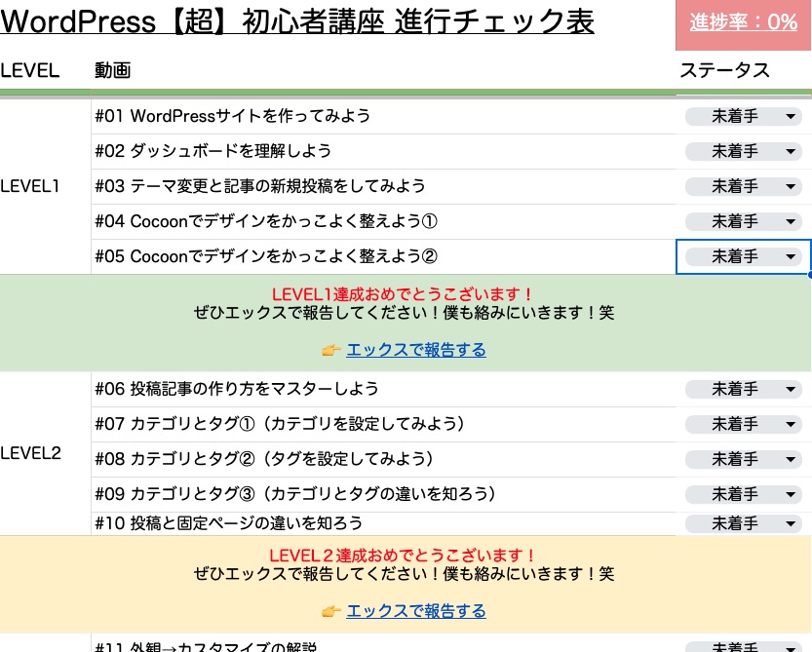Select the 進捗率：0% progress cell
Viewport: 812px width, 652px height.
tap(743, 24)
